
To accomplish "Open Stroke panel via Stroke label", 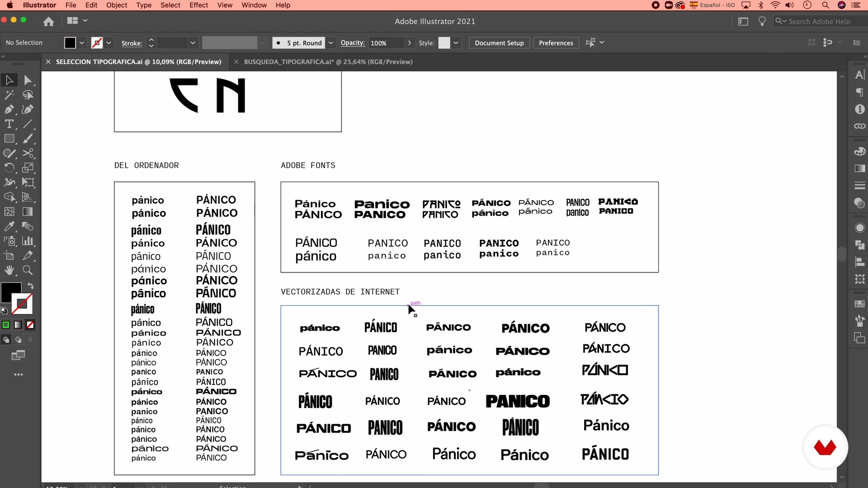I will point(132,43).
